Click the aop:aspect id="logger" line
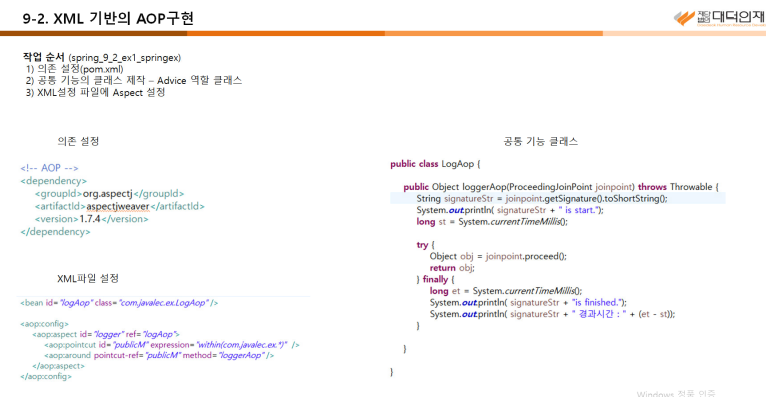 [106, 334]
